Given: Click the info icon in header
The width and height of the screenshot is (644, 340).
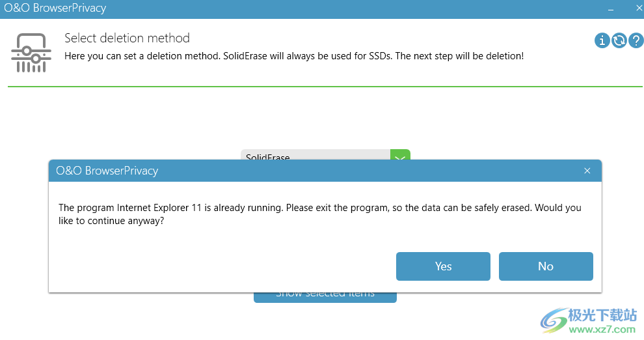Looking at the screenshot, I should pos(602,40).
